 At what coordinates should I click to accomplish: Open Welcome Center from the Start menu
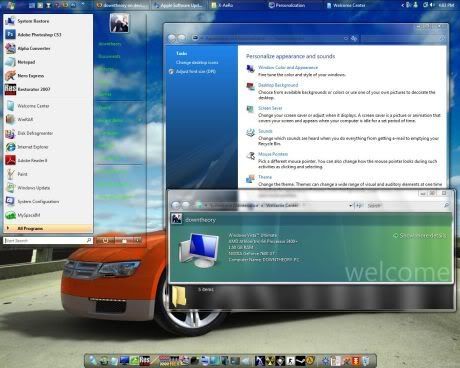click(x=48, y=106)
